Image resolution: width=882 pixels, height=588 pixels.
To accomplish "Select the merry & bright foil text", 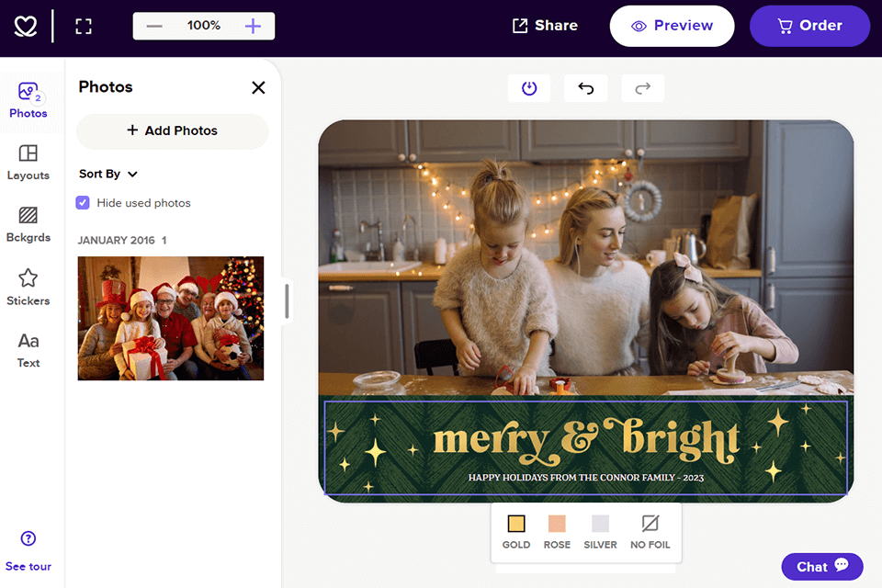I will (585, 441).
